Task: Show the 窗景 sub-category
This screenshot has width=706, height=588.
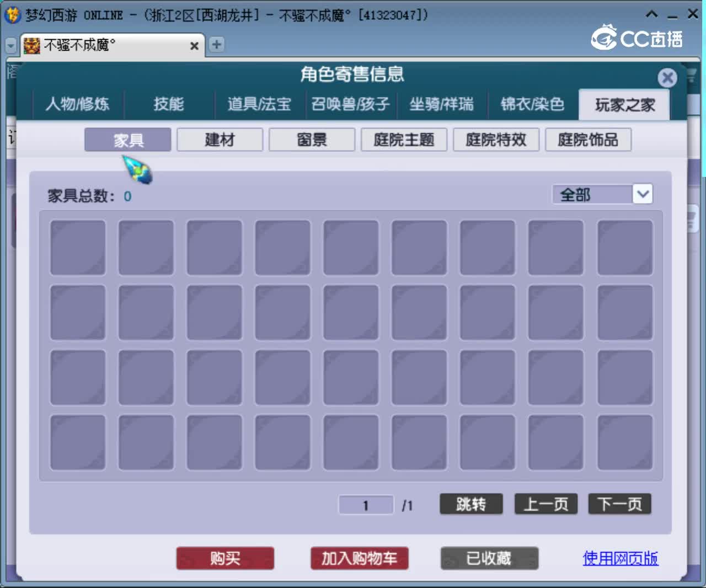Action: click(312, 140)
